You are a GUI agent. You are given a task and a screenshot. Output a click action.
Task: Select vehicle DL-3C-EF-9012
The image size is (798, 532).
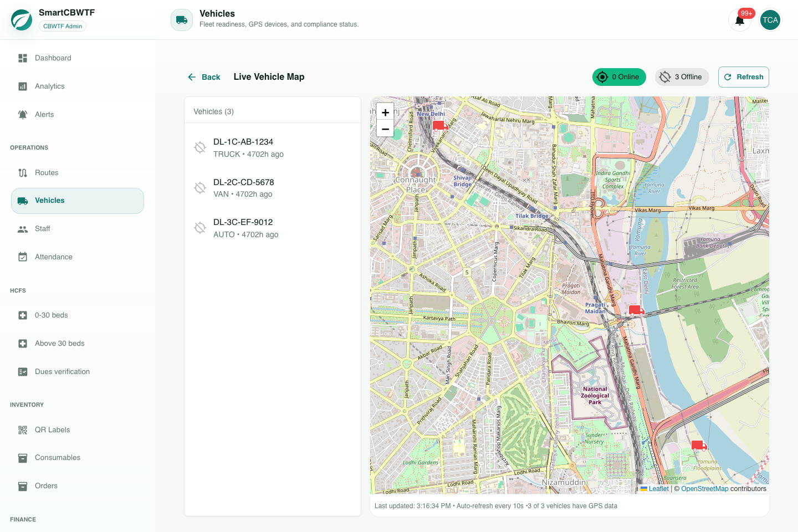[273, 228]
